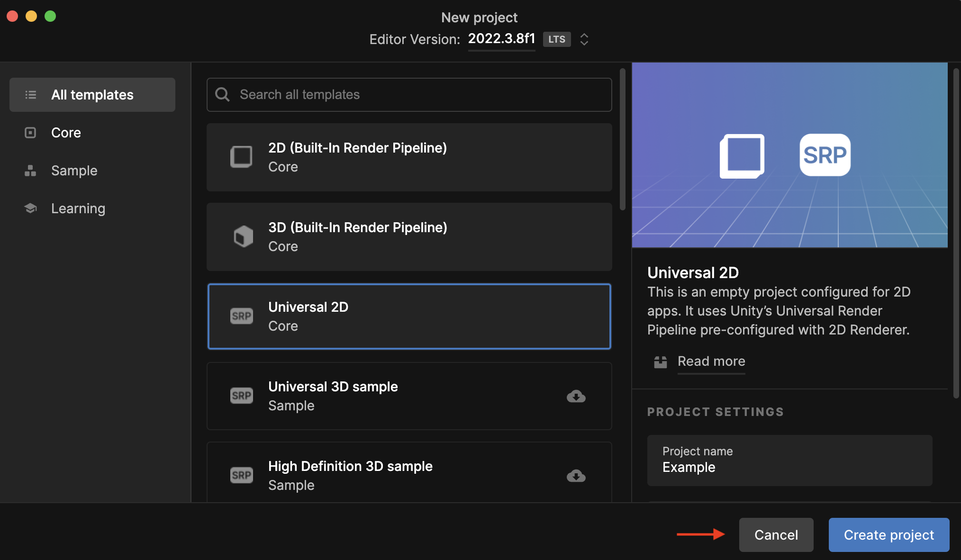The height and width of the screenshot is (560, 961).
Task: Open the Sample templates category
Action: tap(74, 171)
